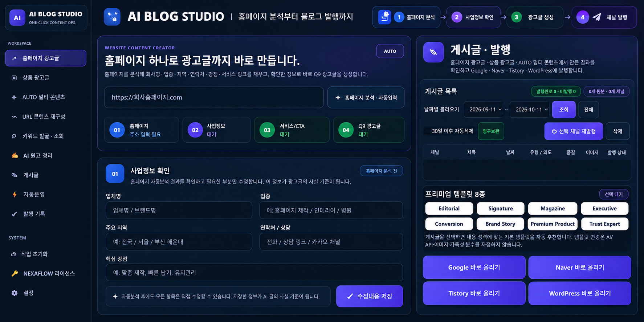This screenshot has height=322, width=644.
Task: Open the 2026-09-11 start date dropdown
Action: click(x=484, y=110)
